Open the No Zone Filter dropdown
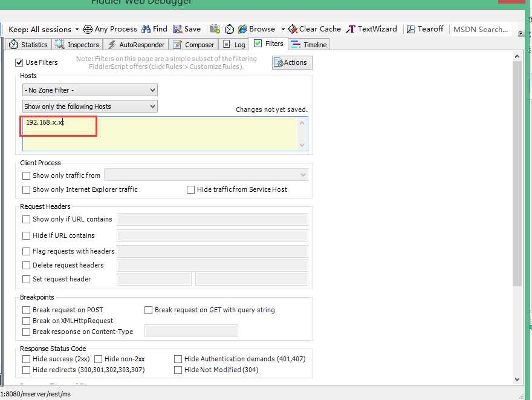This screenshot has width=532, height=400. point(90,90)
